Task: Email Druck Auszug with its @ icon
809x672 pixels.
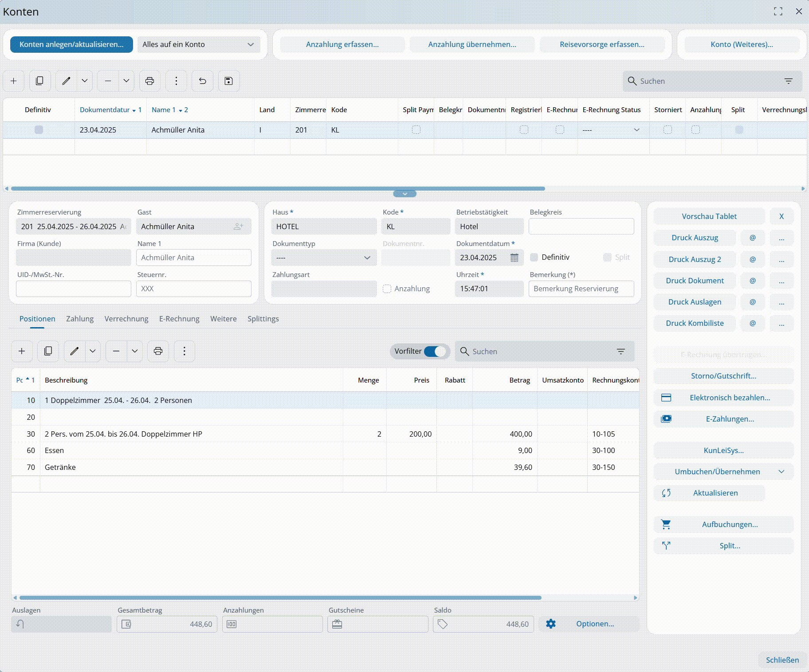Action: 753,238
